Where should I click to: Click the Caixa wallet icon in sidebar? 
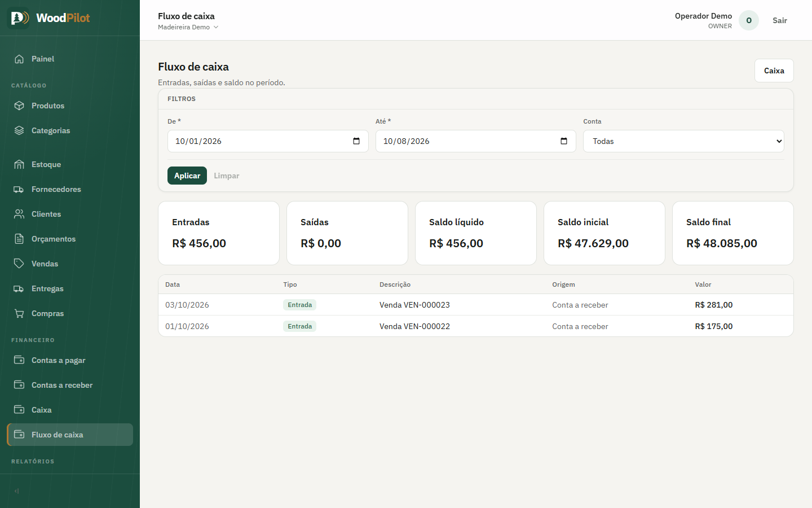coord(19,410)
